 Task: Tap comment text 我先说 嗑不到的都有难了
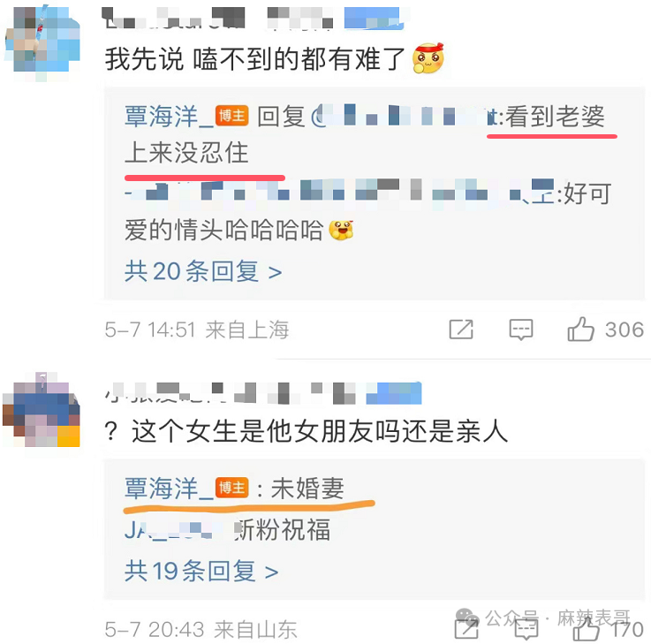pyautogui.click(x=255, y=59)
